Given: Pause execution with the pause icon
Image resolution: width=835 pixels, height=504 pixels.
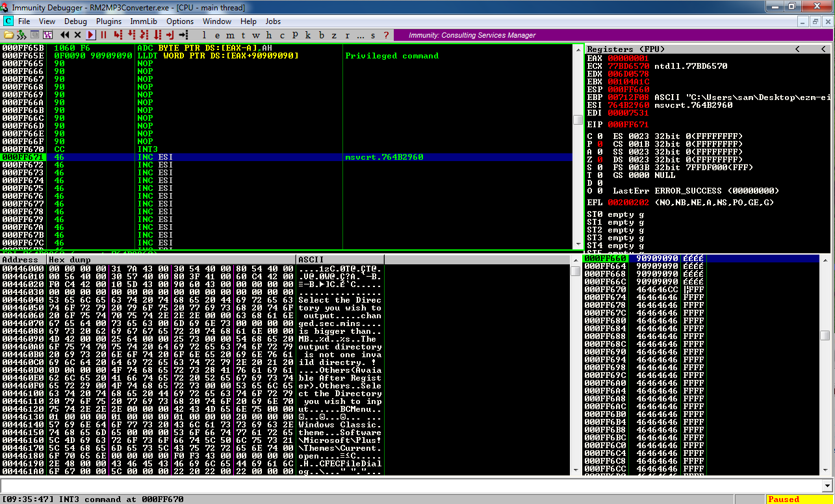Looking at the screenshot, I should [103, 35].
